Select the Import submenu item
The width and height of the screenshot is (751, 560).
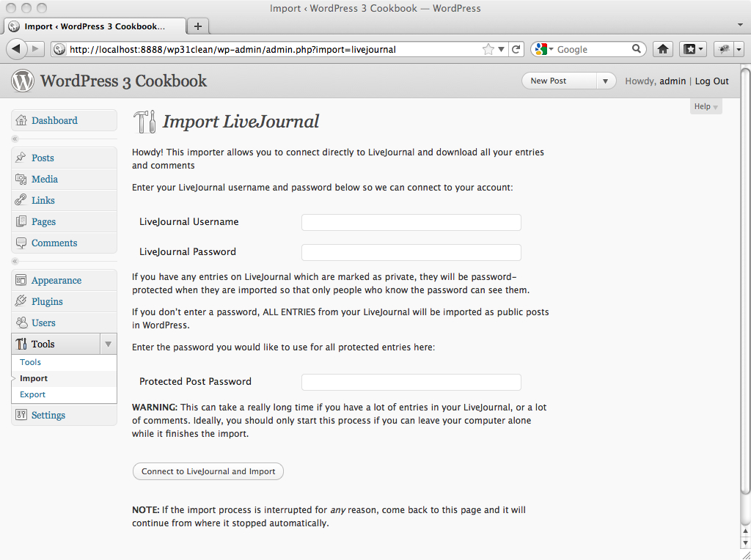click(34, 378)
